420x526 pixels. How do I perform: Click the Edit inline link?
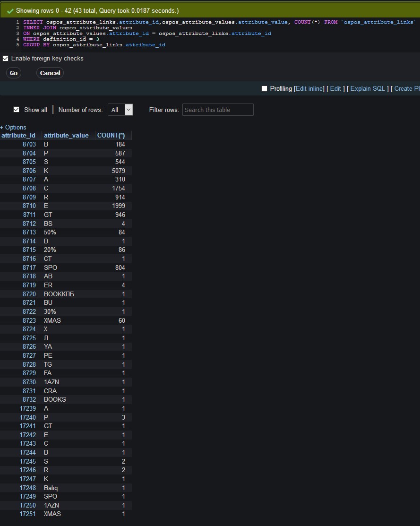tap(309, 88)
